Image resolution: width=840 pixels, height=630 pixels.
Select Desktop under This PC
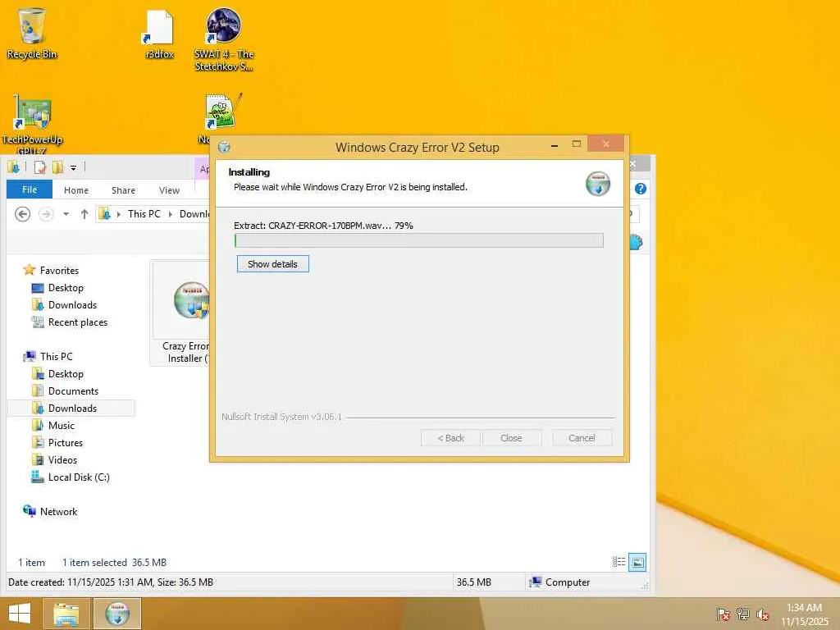[58, 374]
